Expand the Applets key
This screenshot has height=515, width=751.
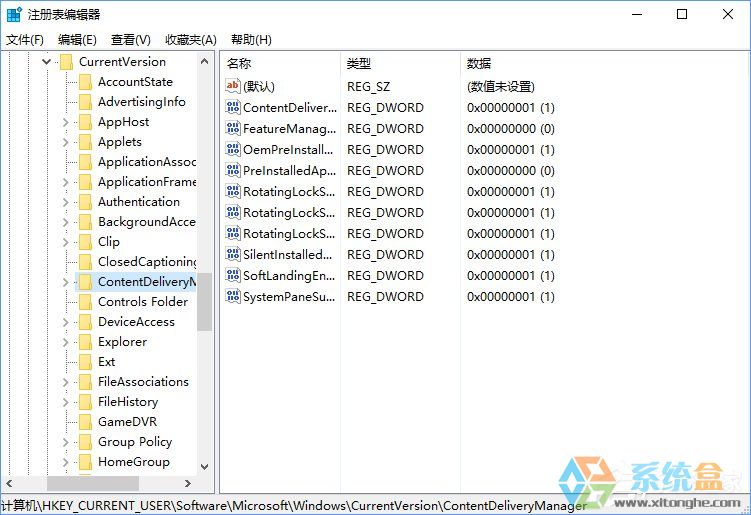point(66,142)
